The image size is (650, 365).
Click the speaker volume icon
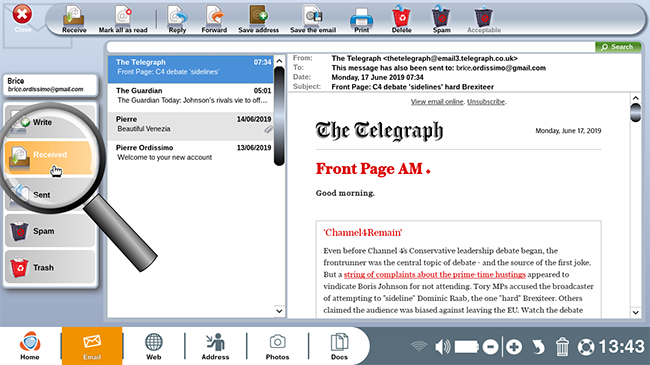[x=442, y=346]
